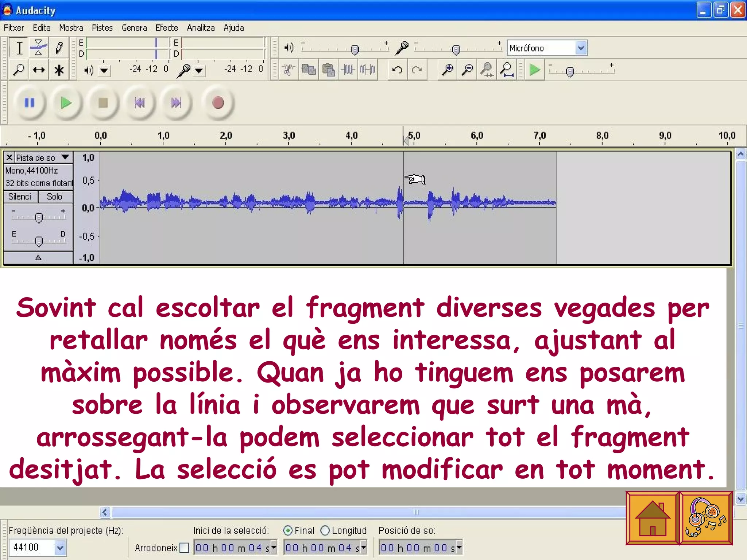
Task: Click the track pan E-D slider handle
Action: click(39, 241)
